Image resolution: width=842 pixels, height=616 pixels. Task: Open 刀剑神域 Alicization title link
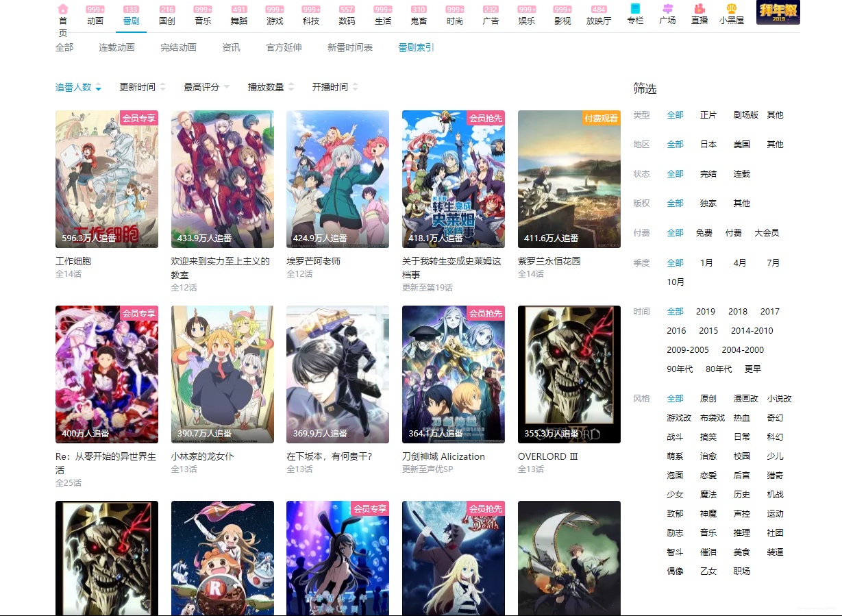(x=443, y=456)
